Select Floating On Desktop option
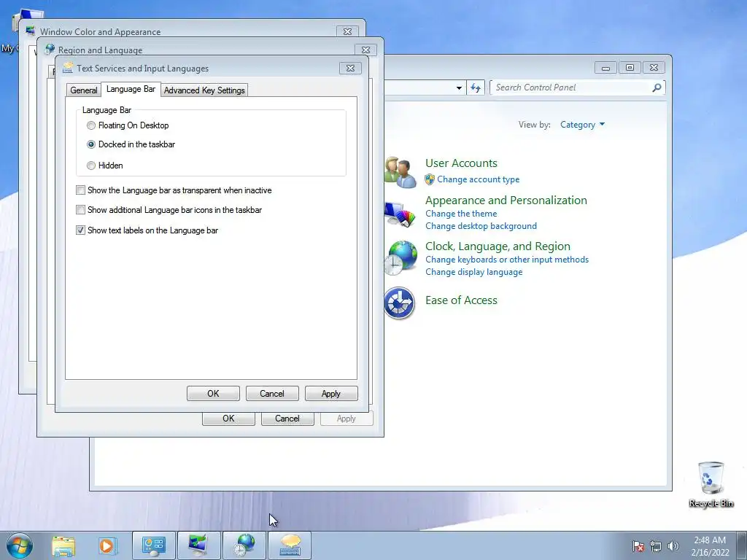Viewport: 747px width, 560px height. pyautogui.click(x=91, y=125)
